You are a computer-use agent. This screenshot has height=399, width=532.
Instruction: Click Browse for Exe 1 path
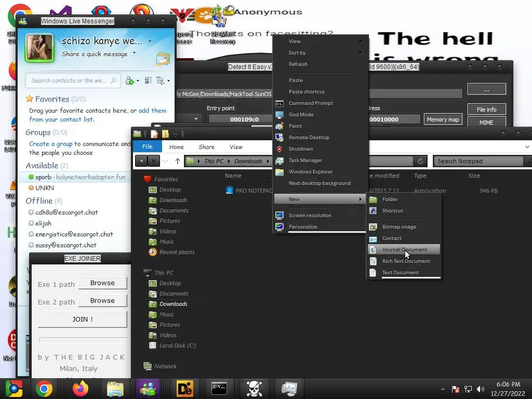point(102,283)
